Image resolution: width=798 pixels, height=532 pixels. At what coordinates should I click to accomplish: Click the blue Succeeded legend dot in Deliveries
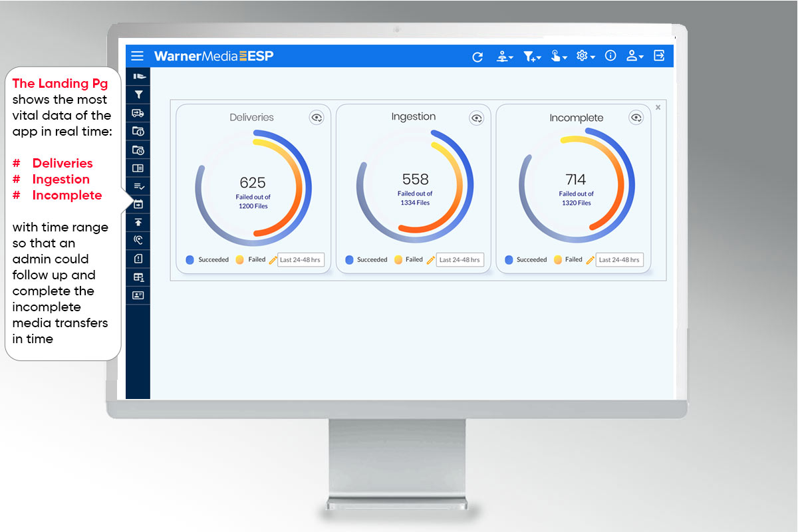pyautogui.click(x=190, y=260)
